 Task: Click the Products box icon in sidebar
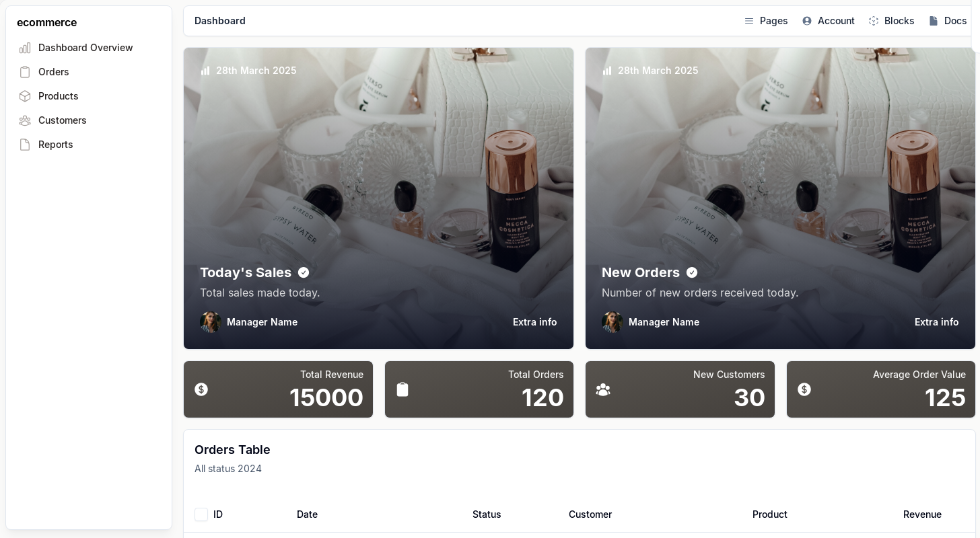(25, 96)
